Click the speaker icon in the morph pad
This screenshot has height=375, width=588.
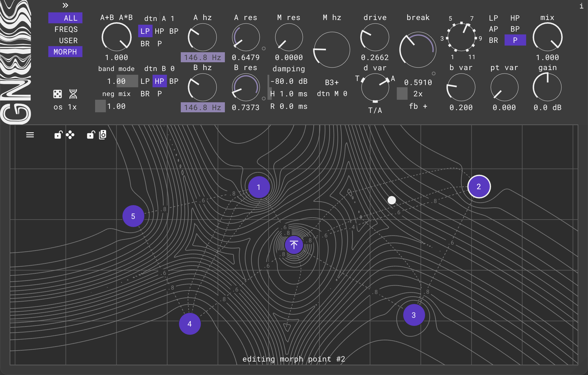point(103,135)
